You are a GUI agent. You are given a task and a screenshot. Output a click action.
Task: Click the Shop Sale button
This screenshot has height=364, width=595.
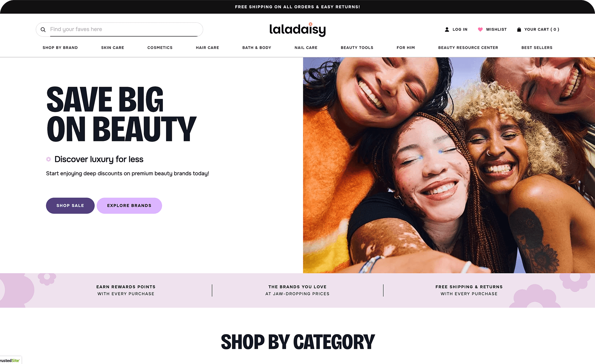[x=70, y=206]
